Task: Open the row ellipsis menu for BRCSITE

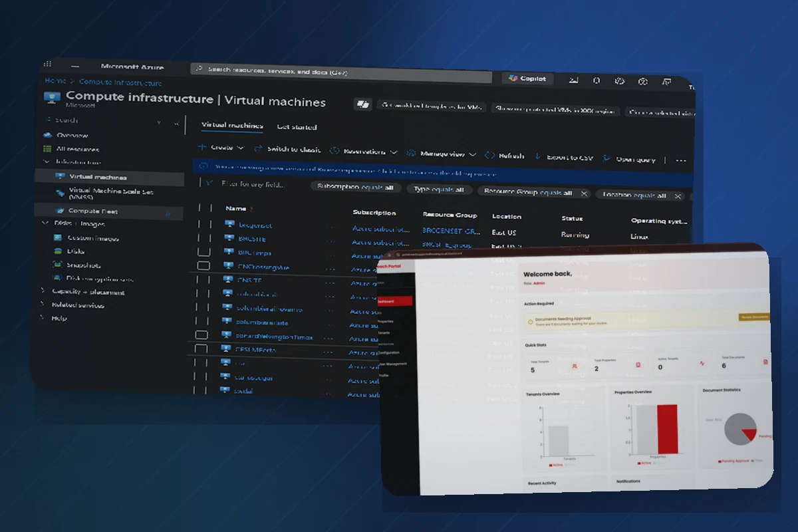Action: point(331,241)
